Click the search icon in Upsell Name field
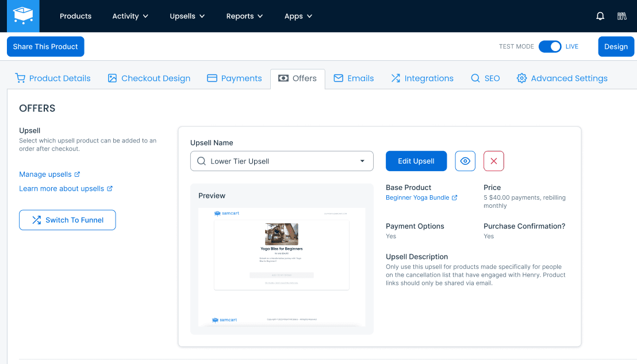Viewport: 637px width, 364px height. tap(201, 161)
